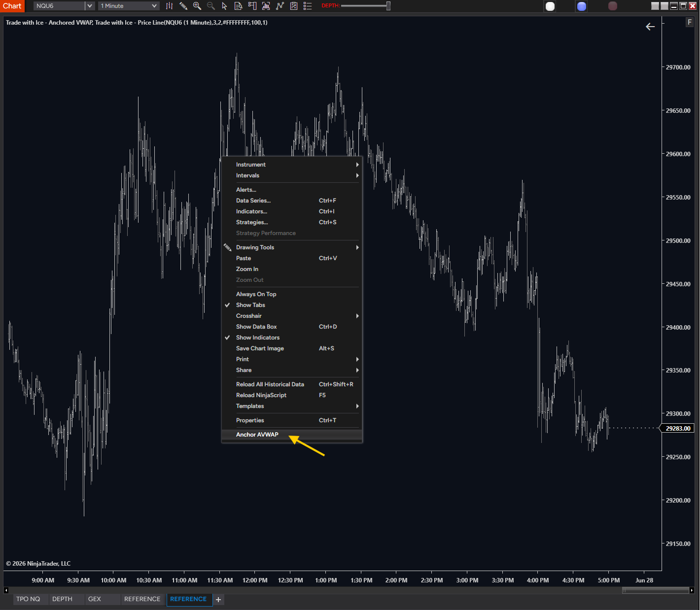Image resolution: width=700 pixels, height=610 pixels.
Task: Select the Drawing Tools pencil toolbar icon
Action: point(183,6)
